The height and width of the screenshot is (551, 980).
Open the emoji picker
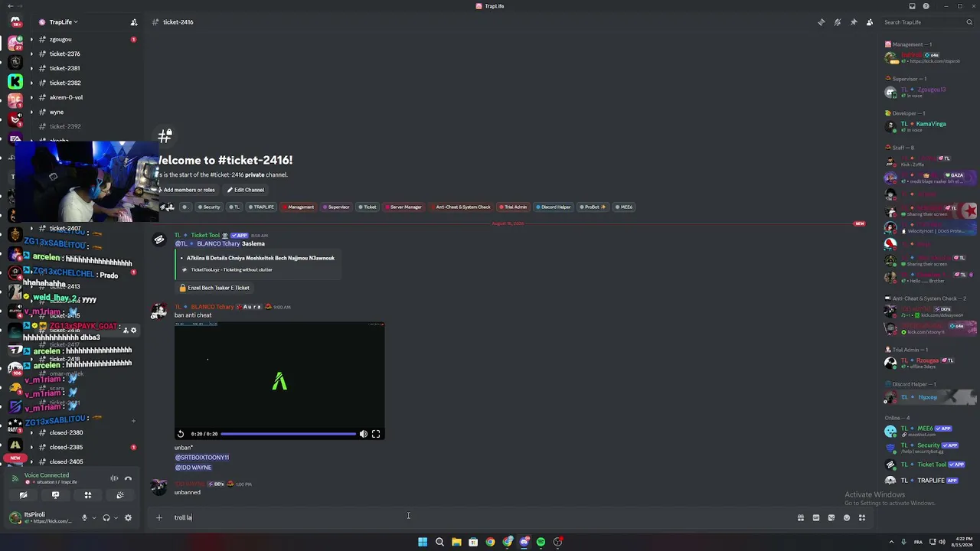click(847, 518)
